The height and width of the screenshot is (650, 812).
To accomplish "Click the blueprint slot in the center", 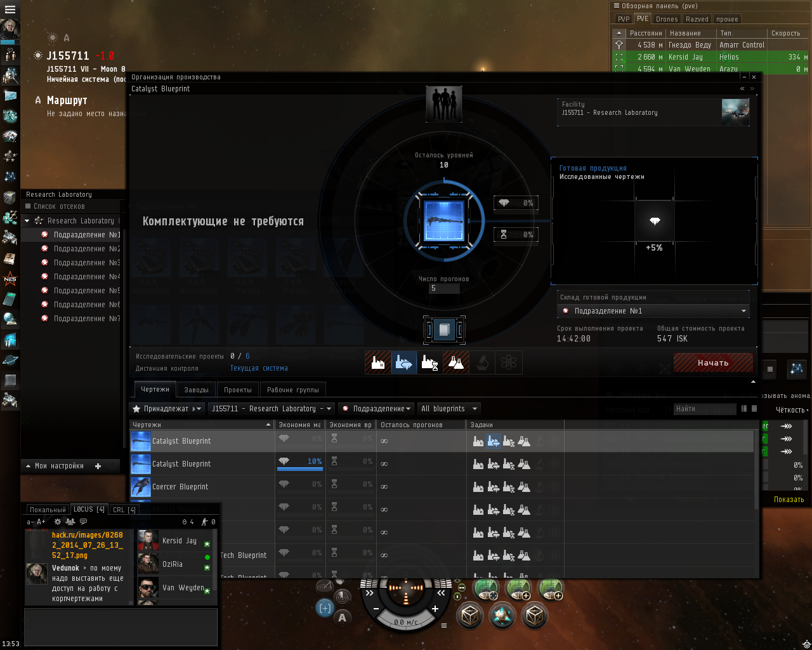I will (444, 222).
